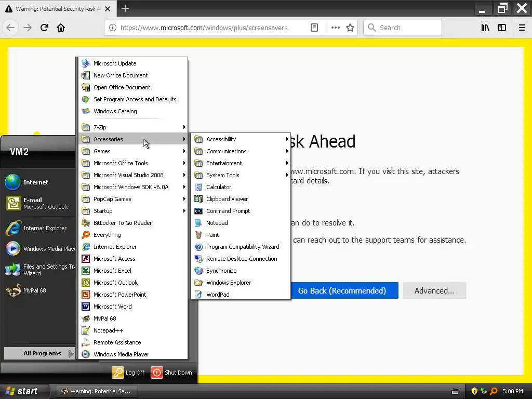Image resolution: width=532 pixels, height=399 pixels.
Task: Launch Microsoft Word
Action: pyautogui.click(x=133, y=307)
